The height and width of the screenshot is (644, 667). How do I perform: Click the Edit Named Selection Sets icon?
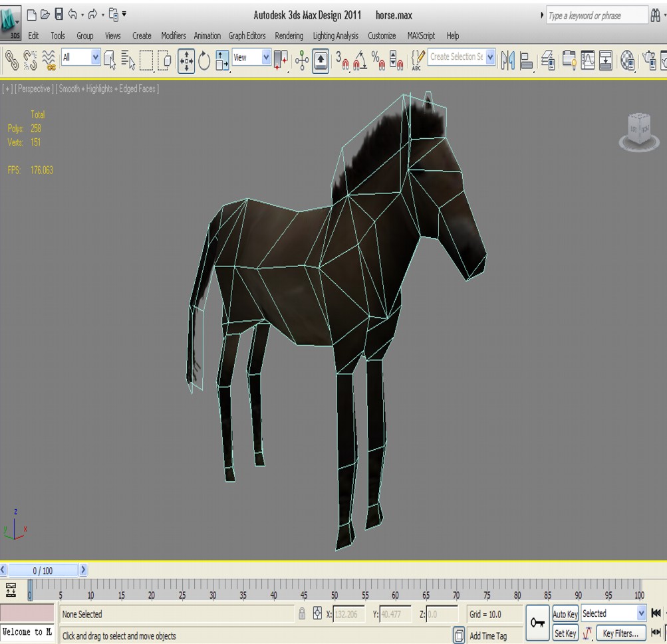[418, 60]
